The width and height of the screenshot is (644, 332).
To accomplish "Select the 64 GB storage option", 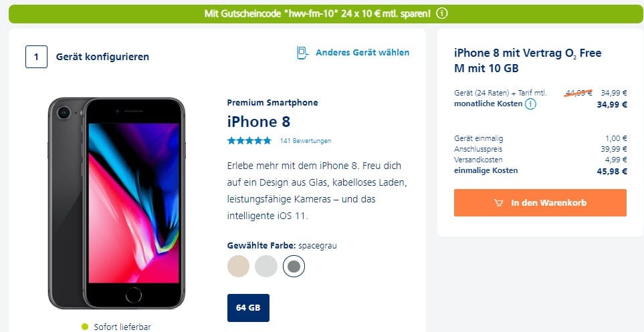I will (x=248, y=308).
